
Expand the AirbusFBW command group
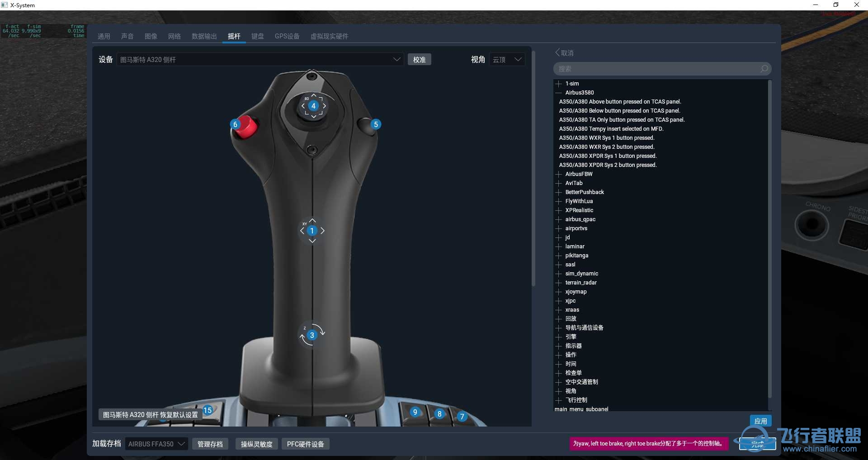click(559, 174)
